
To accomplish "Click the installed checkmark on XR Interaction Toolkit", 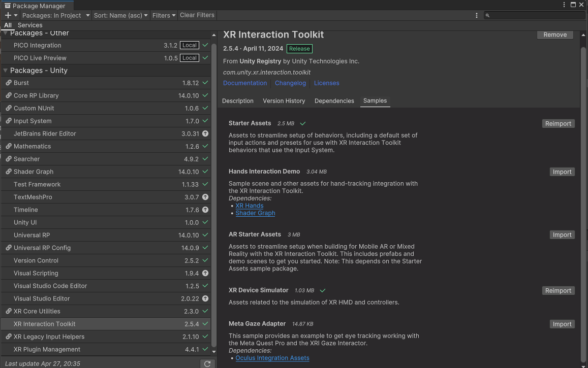I will point(205,324).
